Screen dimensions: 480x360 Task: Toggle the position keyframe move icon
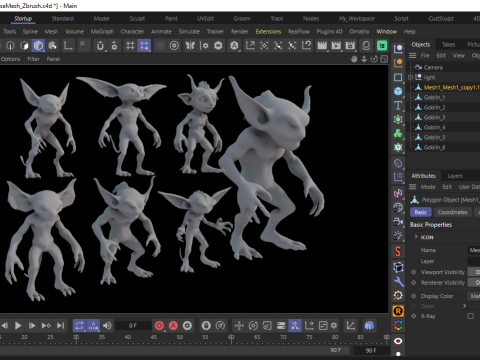(239, 325)
